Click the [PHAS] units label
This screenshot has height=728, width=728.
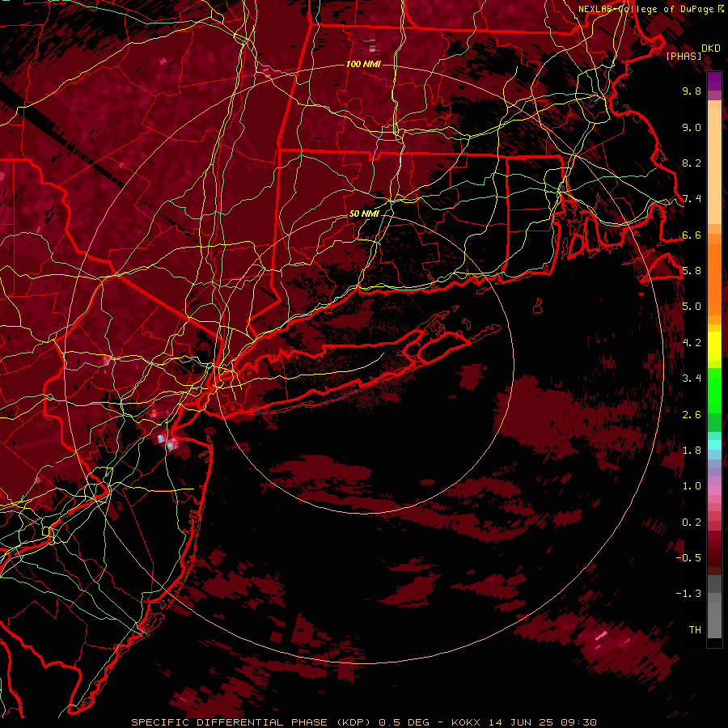click(x=684, y=57)
